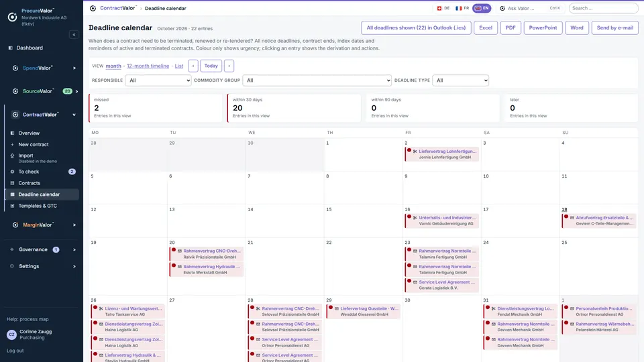Click the SourceValor module icon
Screen dimensions: 644x362
(x=15, y=91)
